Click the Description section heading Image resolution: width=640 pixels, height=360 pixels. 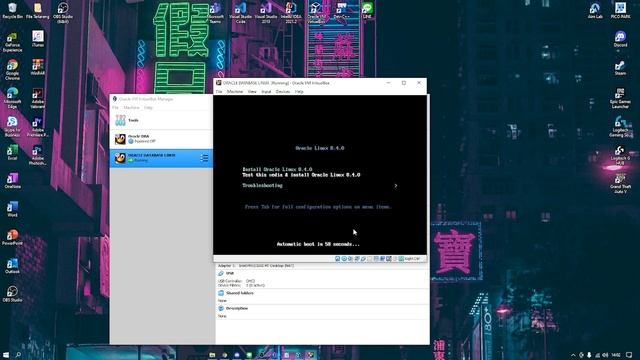coord(237,309)
